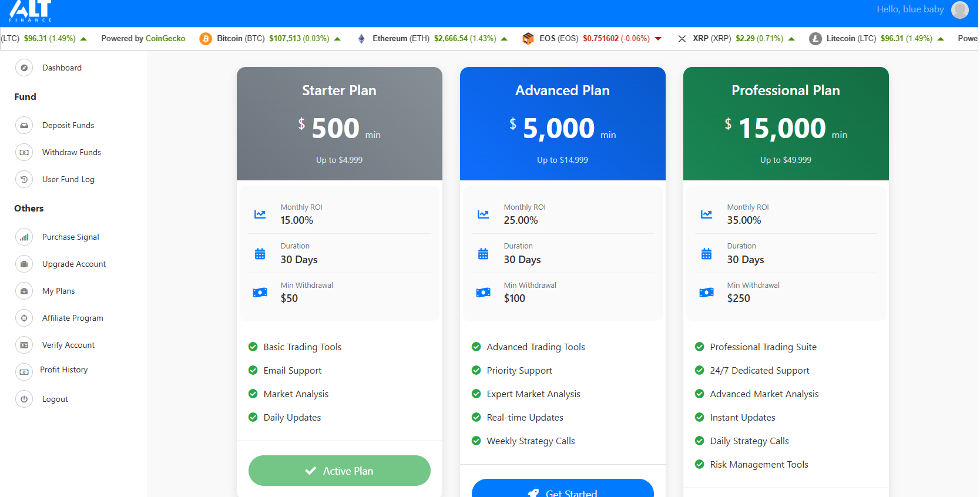Open Verify Account in the sidebar
Image resolution: width=980 pixels, height=497 pixels.
(68, 345)
